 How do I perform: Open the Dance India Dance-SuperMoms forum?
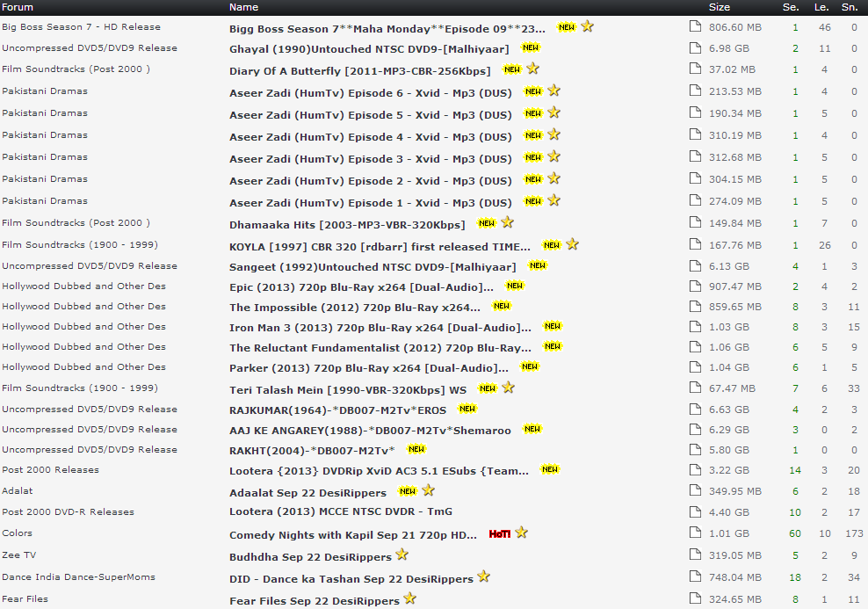coord(78,576)
